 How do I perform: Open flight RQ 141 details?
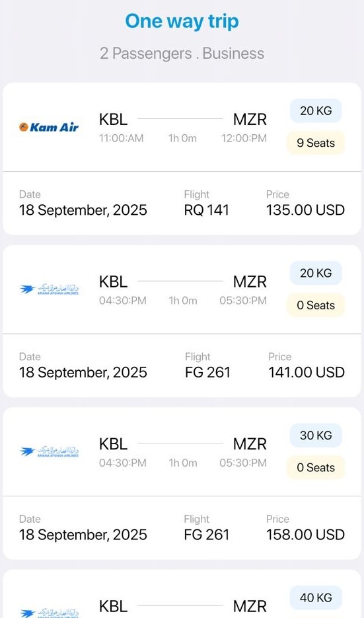point(206,210)
